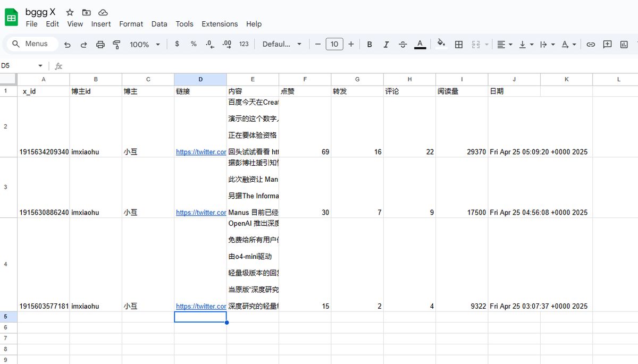Screen dimensions: 638x364
Task: Open the Extensions menu
Action: click(220, 24)
